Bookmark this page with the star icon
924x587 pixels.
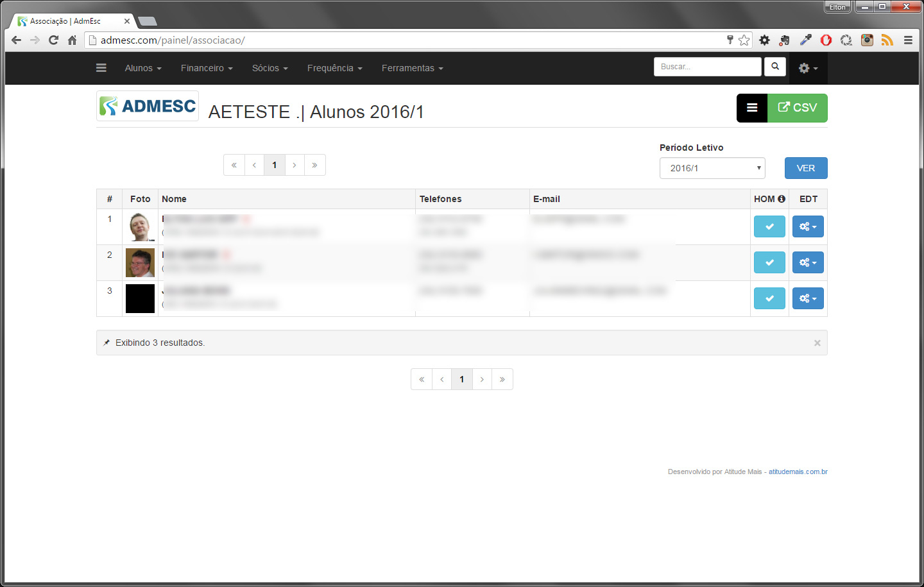(744, 40)
